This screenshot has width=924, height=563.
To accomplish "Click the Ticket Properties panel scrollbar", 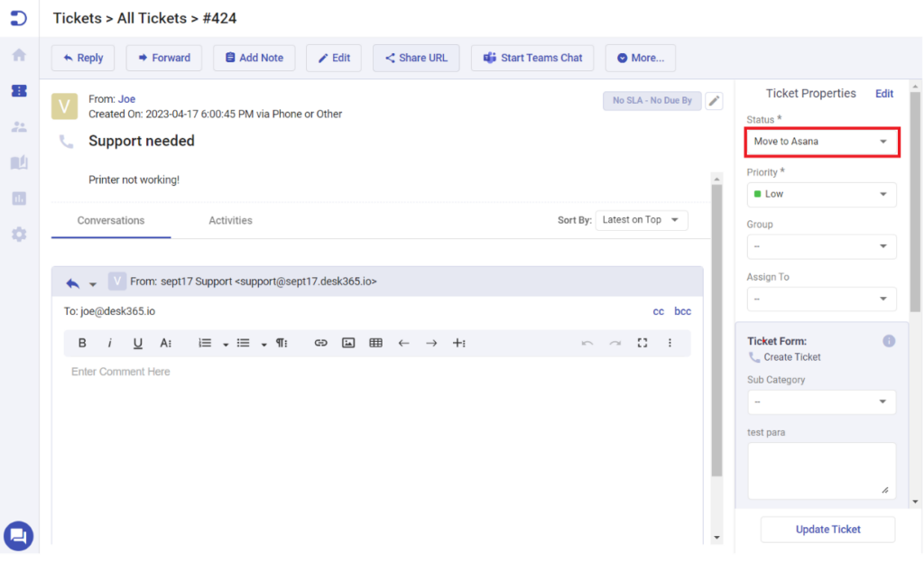I will tap(915, 202).
